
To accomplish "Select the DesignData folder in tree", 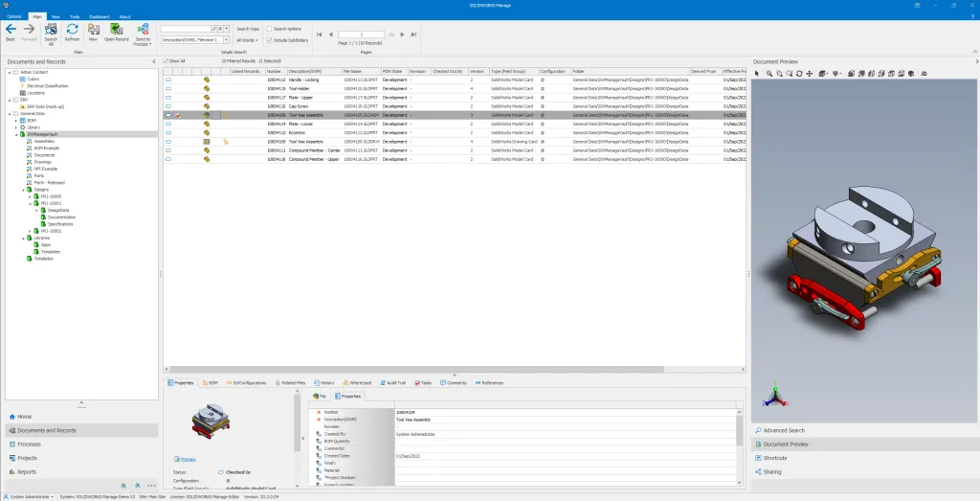I will tap(58, 210).
